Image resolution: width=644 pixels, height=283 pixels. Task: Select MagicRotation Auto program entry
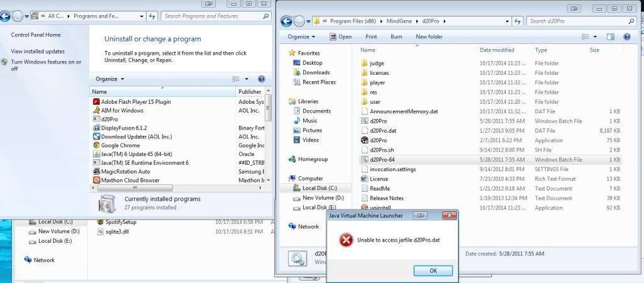tap(125, 171)
